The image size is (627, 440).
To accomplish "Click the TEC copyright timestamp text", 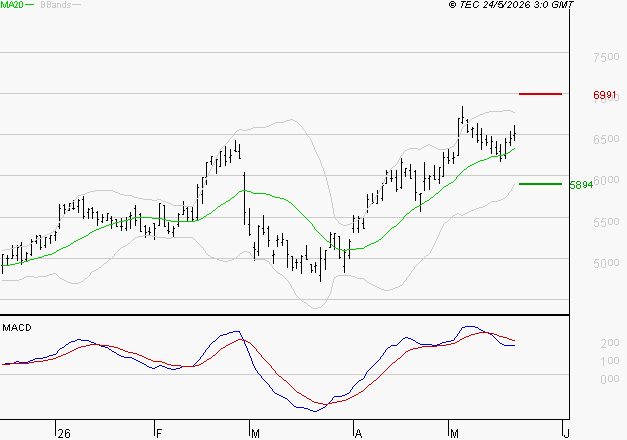I will [x=511, y=5].
